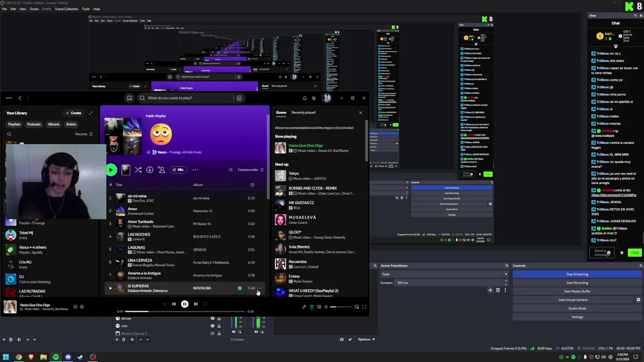Open the audio mixer Options dropdown

pos(366,339)
